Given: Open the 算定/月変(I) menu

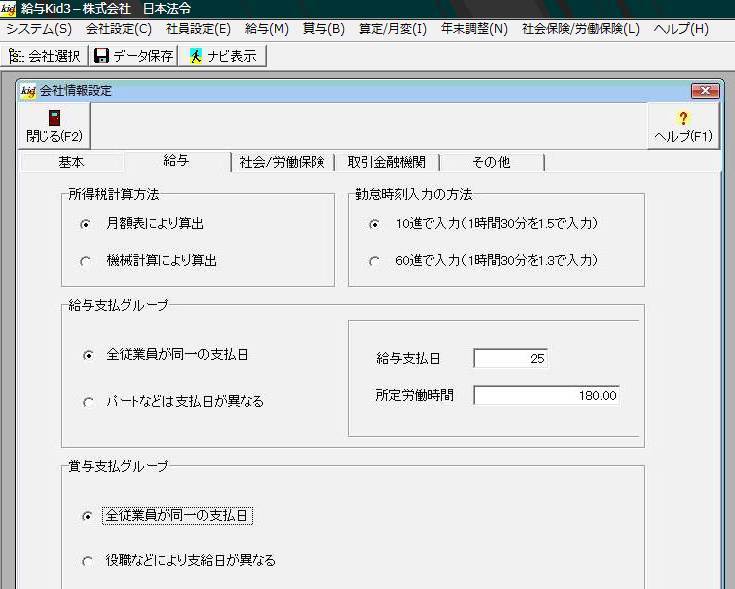Looking at the screenshot, I should click(393, 29).
